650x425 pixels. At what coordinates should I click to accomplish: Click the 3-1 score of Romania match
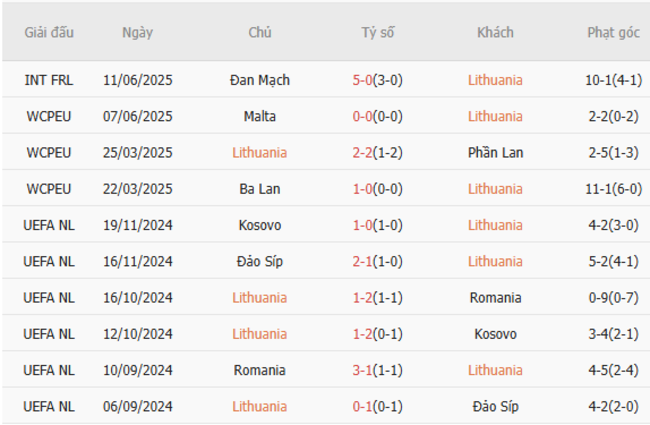pyautogui.click(x=362, y=370)
